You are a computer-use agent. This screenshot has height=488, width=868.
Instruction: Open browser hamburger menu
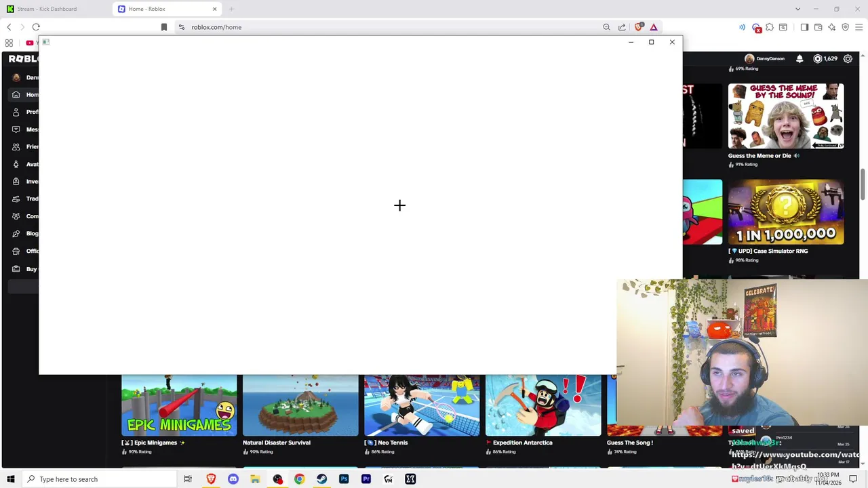(x=859, y=27)
